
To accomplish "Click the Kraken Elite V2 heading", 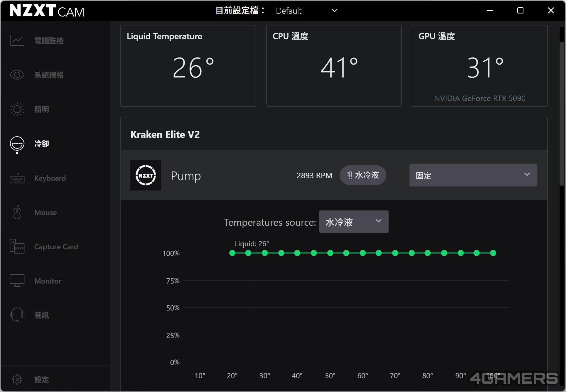I will pos(165,134).
